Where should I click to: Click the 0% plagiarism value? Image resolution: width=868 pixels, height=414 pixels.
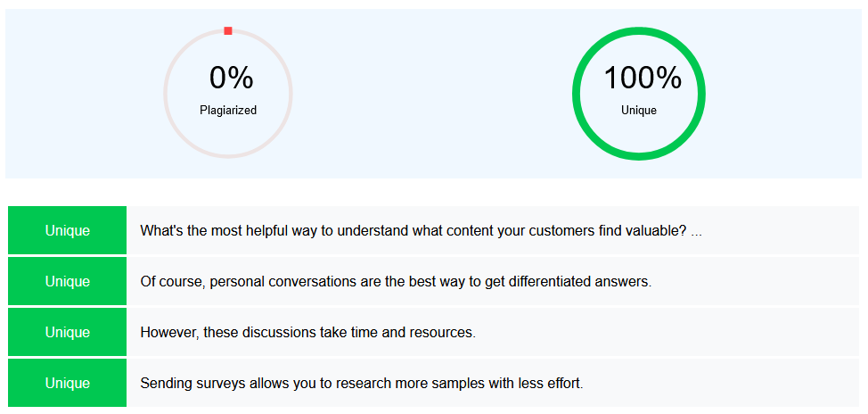coord(231,79)
